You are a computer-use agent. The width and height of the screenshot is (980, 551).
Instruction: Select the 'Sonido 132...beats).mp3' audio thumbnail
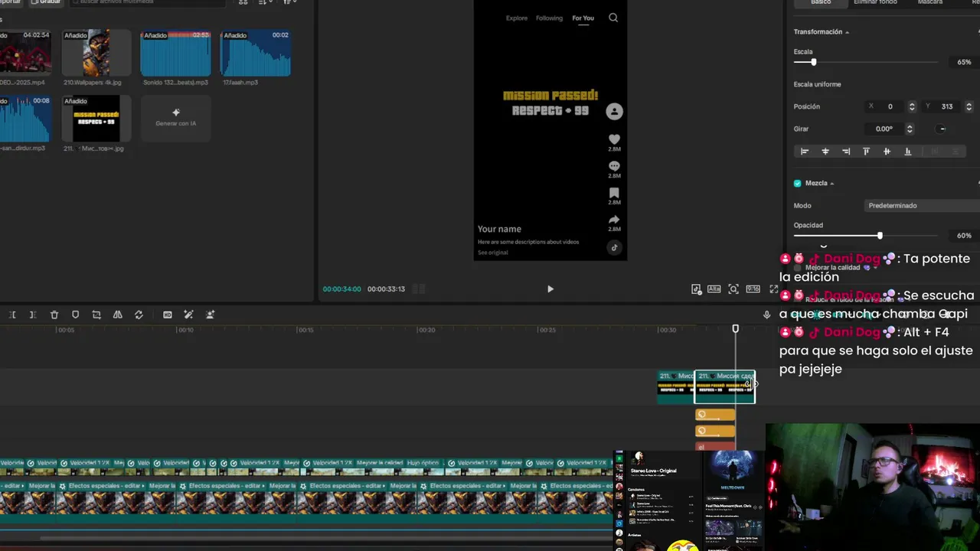[175, 54]
